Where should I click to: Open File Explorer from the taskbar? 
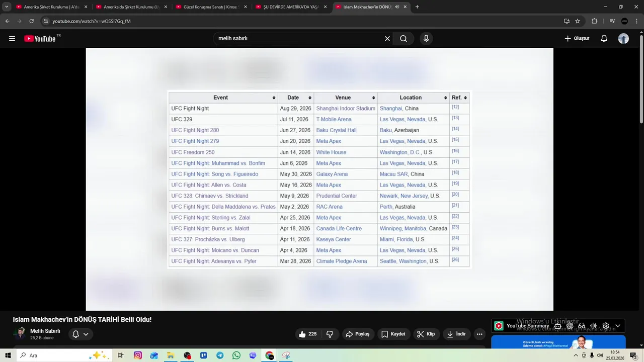click(171, 355)
